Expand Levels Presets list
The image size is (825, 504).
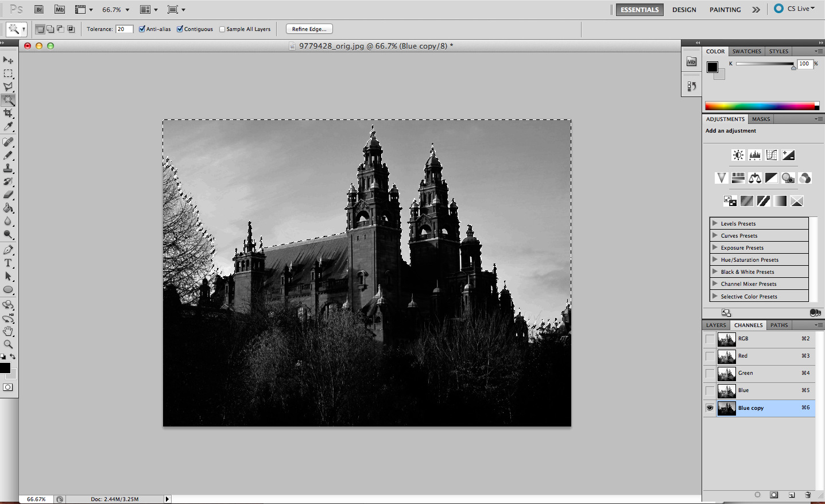(x=715, y=223)
